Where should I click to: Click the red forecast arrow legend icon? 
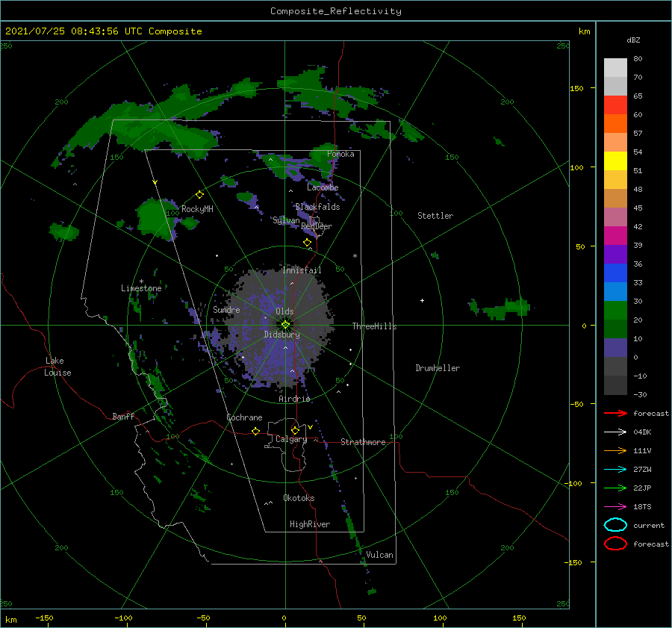(x=615, y=413)
